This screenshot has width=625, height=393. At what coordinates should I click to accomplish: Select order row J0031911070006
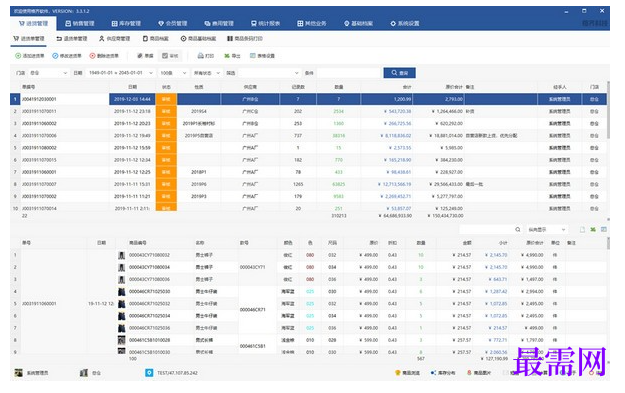point(308,136)
